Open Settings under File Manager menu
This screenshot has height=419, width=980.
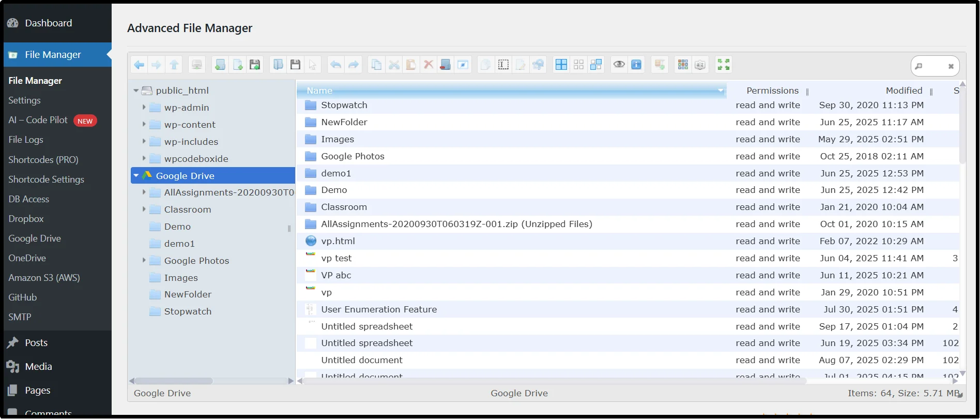pos(24,100)
